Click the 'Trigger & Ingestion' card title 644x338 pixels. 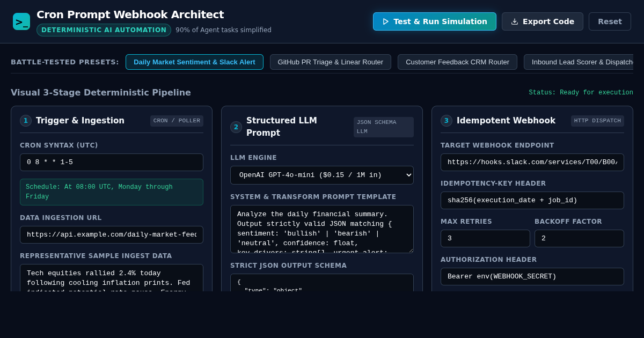[80, 121]
